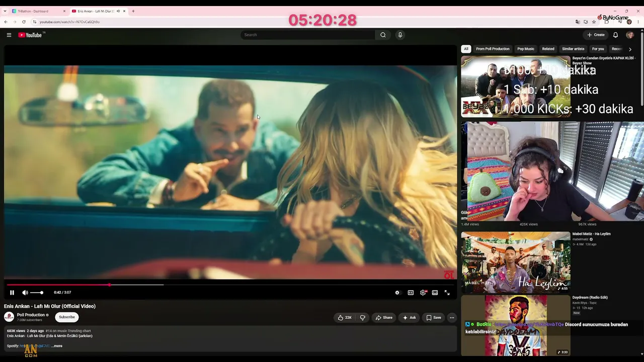Select the Similar artists chip
The width and height of the screenshot is (644, 362).
click(573, 49)
